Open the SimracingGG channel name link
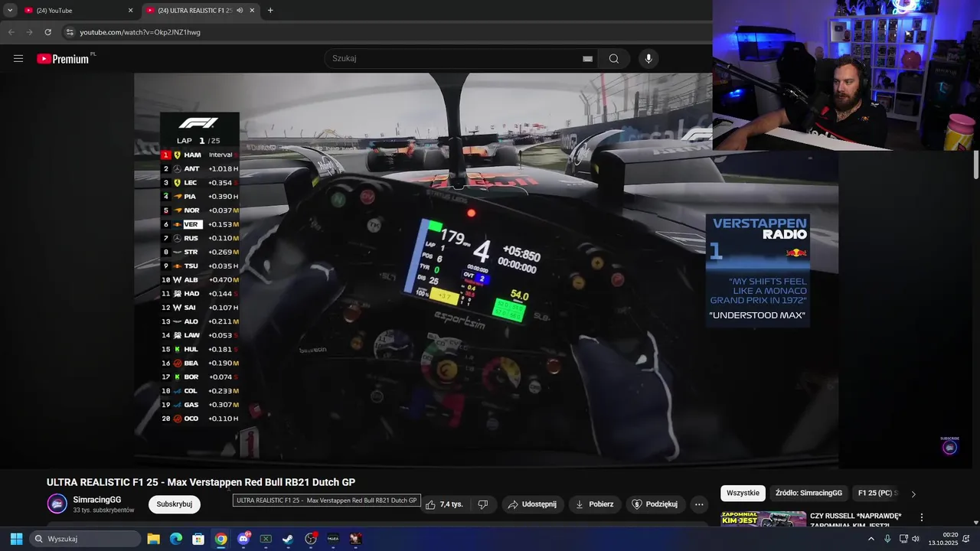980x551 pixels. [x=97, y=500]
